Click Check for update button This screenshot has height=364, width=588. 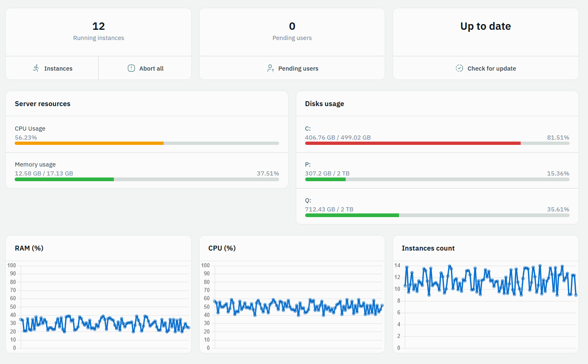click(486, 68)
